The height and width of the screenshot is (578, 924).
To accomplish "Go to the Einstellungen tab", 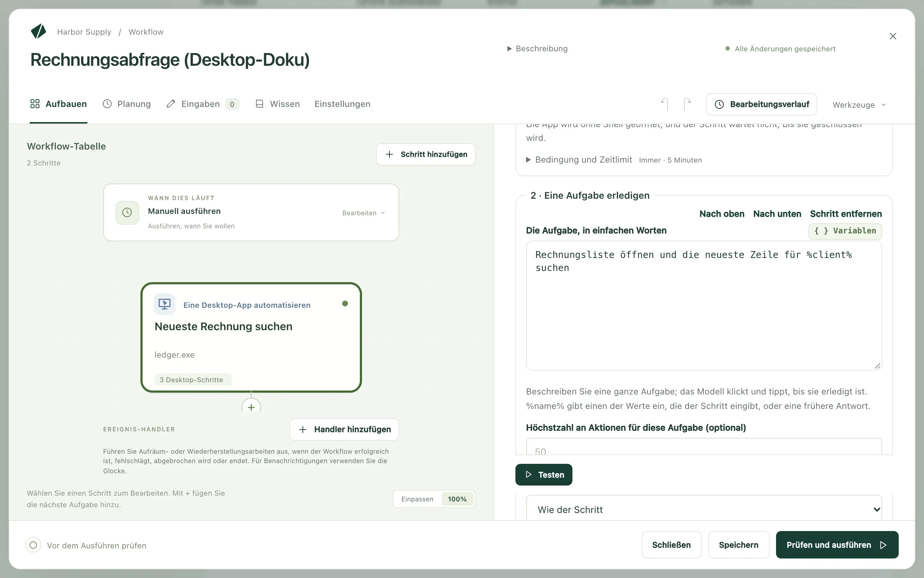I will pyautogui.click(x=343, y=104).
